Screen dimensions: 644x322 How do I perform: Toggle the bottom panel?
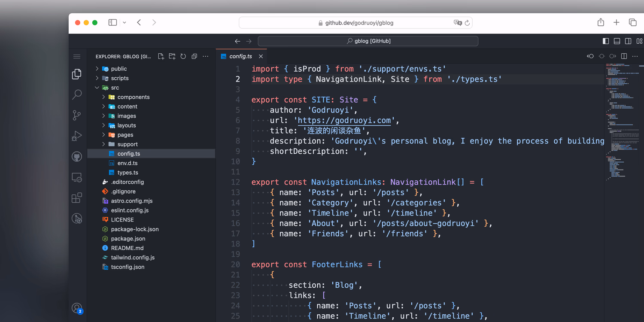pos(617,41)
